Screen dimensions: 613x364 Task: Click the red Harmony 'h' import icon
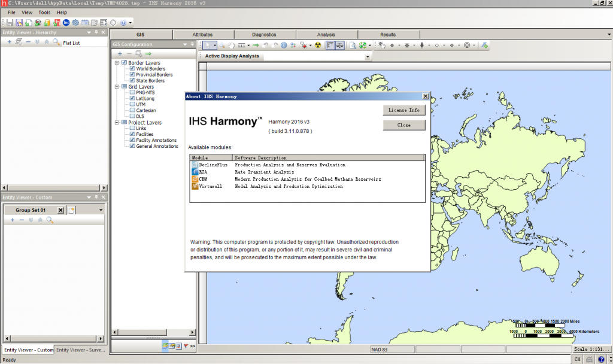(x=57, y=23)
